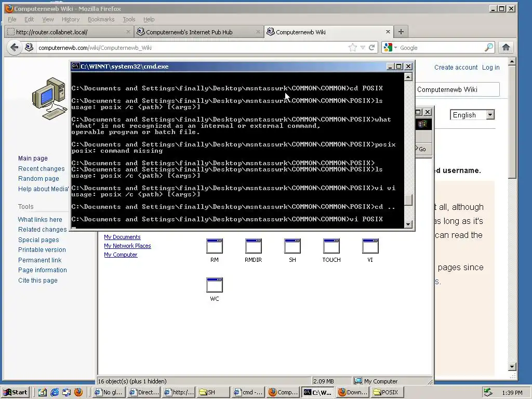Screen dimensions: 532x399
Task: Open the Printable version link
Action: [42, 250]
